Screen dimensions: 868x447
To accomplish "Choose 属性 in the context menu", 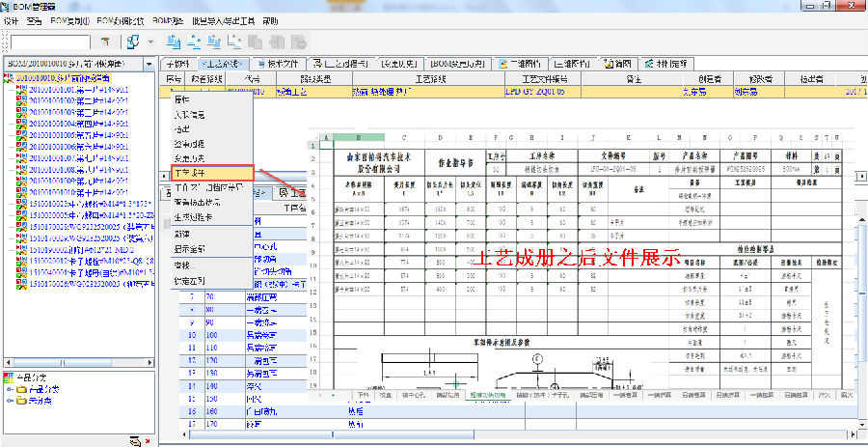I will (x=181, y=99).
